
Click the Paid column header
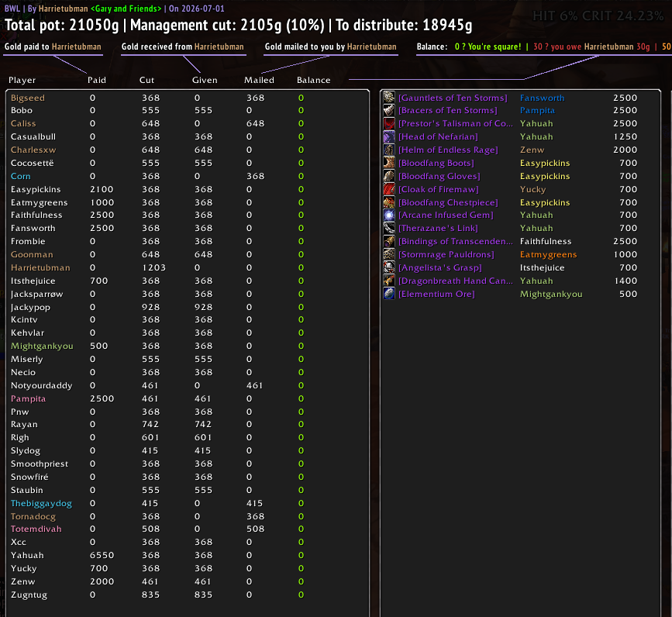point(97,80)
